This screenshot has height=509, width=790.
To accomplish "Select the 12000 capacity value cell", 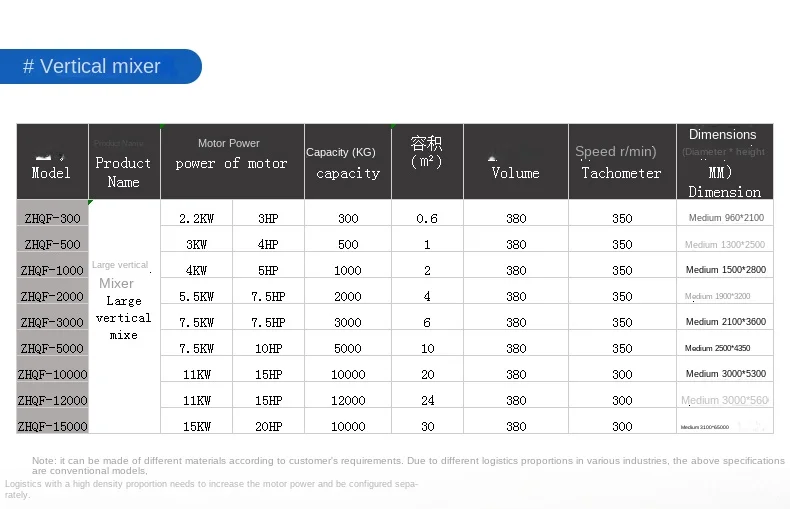I will 347,400.
